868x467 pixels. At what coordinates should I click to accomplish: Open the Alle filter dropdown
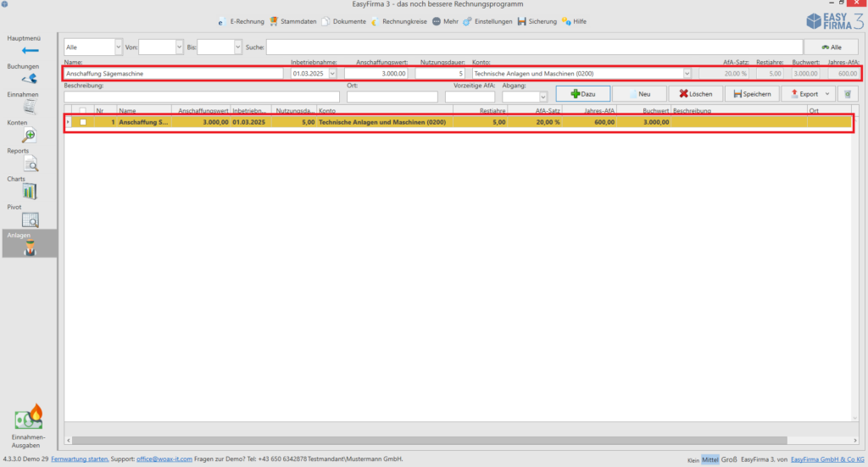[118, 47]
